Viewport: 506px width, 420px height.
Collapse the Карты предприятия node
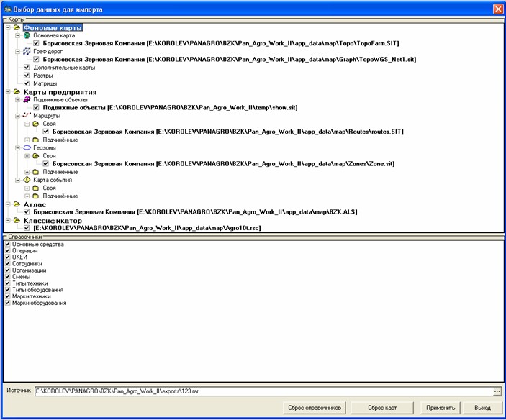(7, 91)
